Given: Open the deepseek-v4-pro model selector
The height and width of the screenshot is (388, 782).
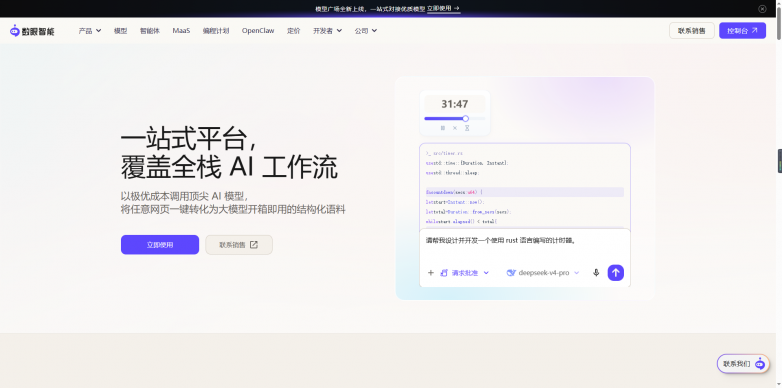Looking at the screenshot, I should [x=543, y=273].
